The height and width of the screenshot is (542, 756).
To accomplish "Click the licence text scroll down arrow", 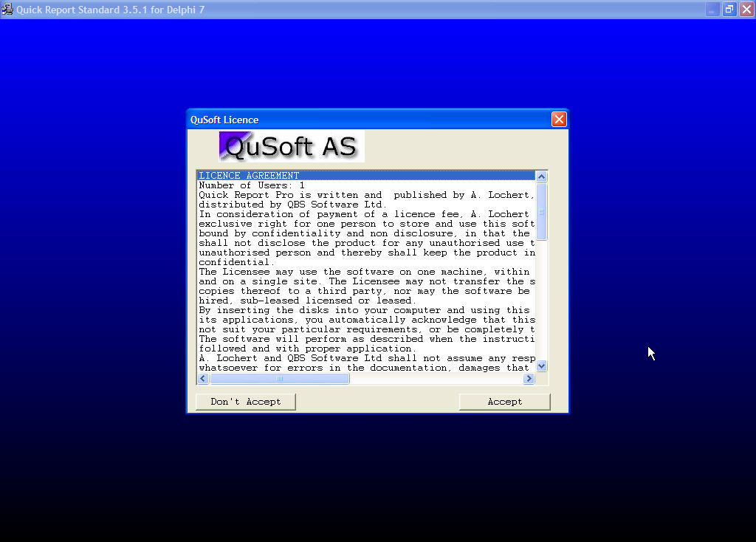I will 541,366.
